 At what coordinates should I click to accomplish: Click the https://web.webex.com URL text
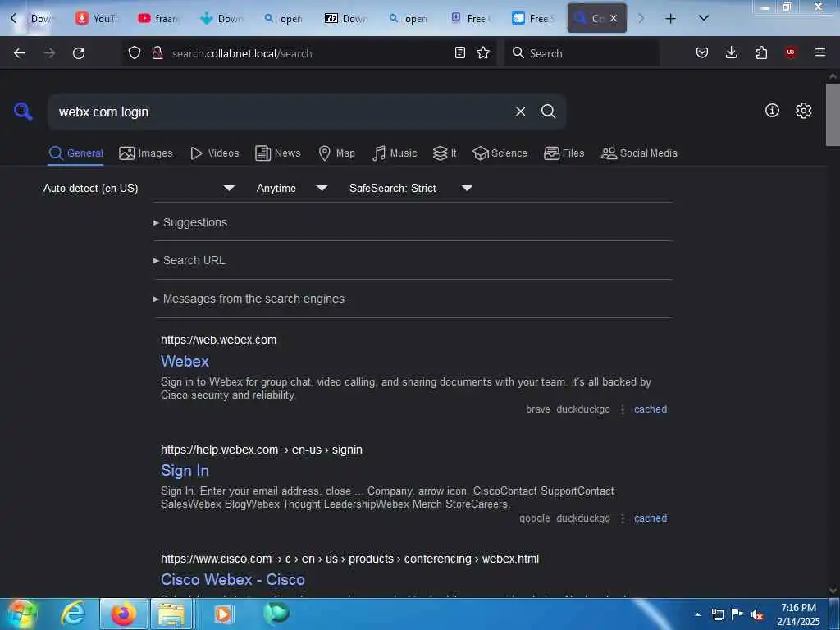coord(218,340)
